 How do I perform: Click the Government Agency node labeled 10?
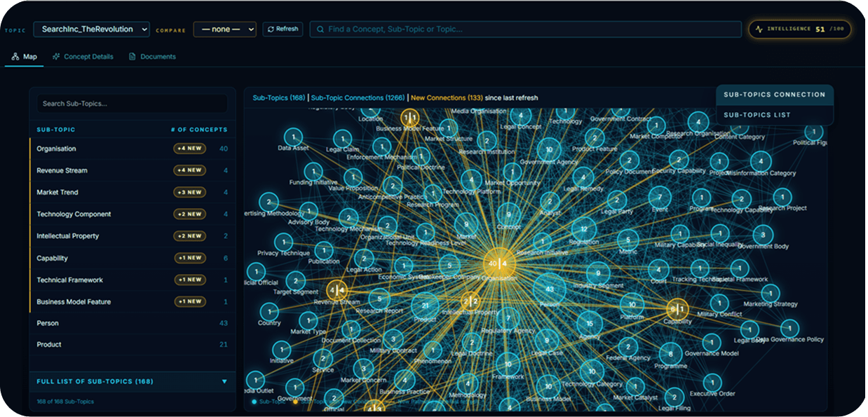click(549, 150)
